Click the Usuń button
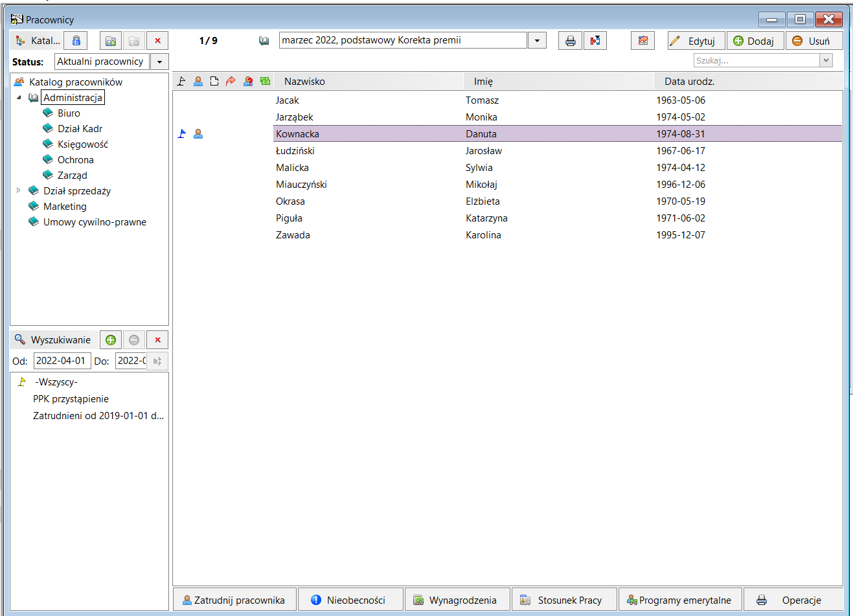 click(x=814, y=41)
